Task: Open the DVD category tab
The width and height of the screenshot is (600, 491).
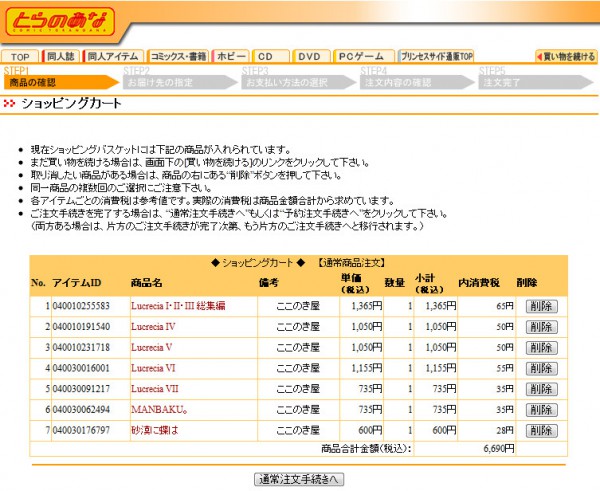Action: 309,57
